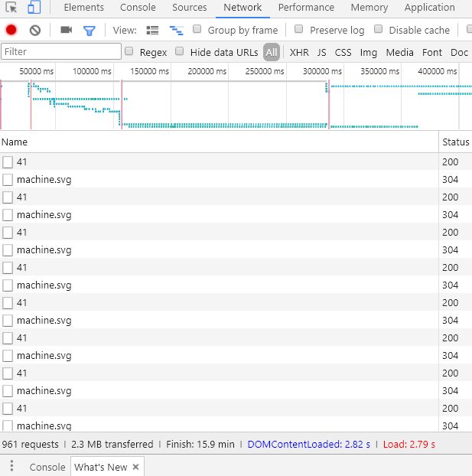Click the 961 requests summary text

[x=30, y=444]
